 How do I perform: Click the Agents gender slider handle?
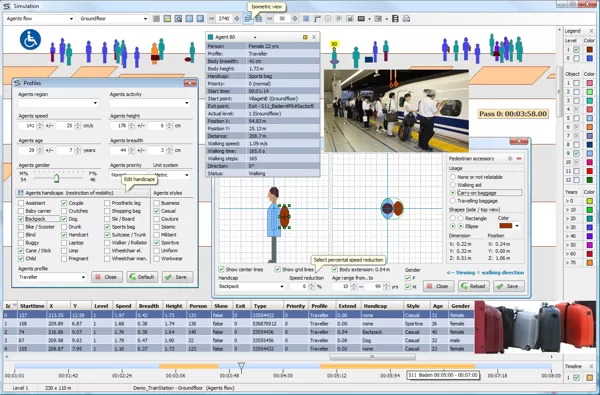pos(56,178)
